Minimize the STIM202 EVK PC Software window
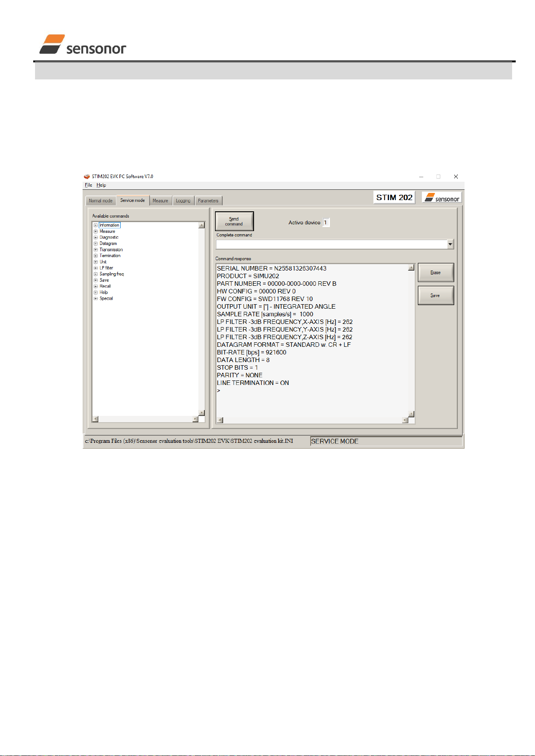This screenshot has height=756, width=535. click(x=421, y=177)
